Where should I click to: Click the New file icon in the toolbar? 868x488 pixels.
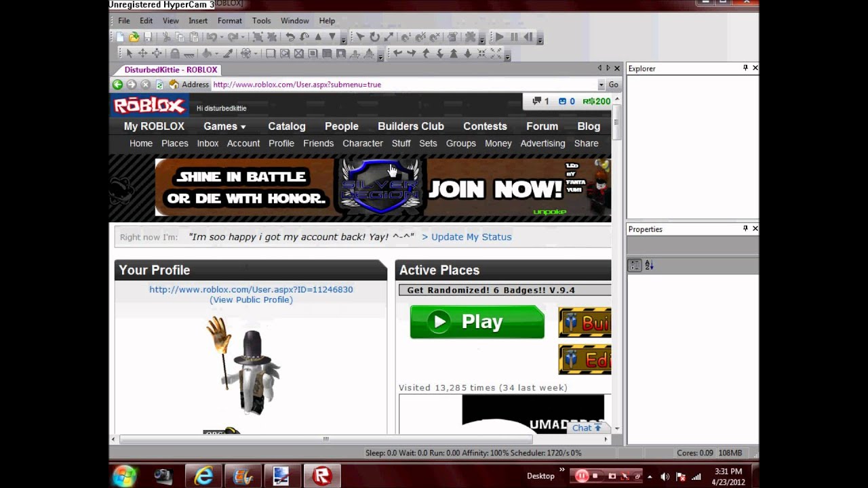[x=120, y=37]
